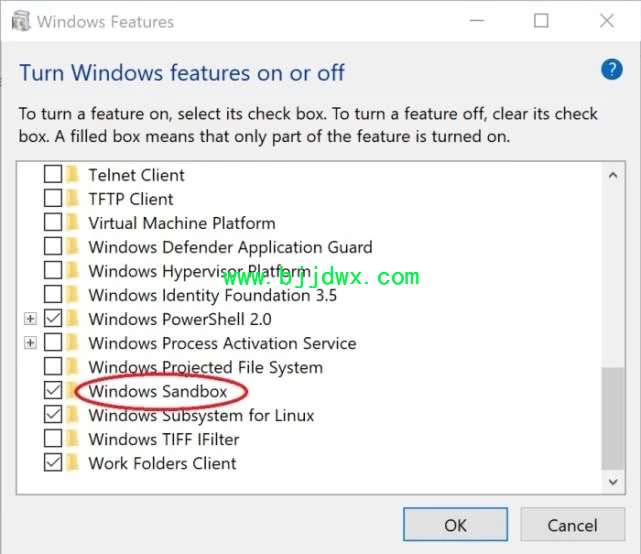
Task: Select the TFTP Client label
Action: click(x=131, y=199)
